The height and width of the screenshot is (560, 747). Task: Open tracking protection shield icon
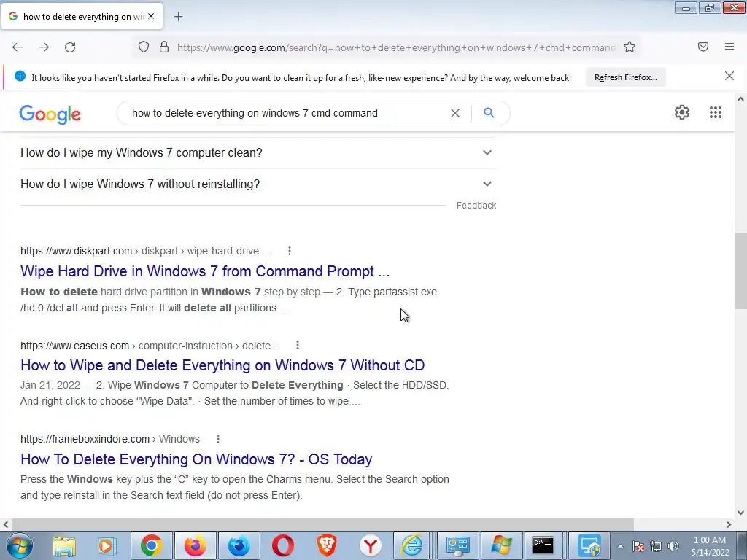click(x=144, y=47)
